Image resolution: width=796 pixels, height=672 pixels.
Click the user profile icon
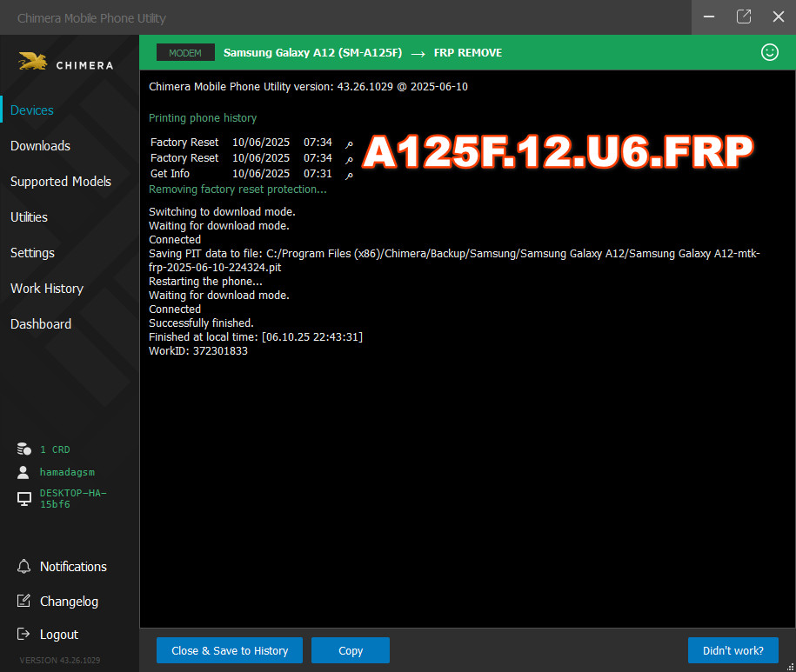pyautogui.click(x=23, y=472)
